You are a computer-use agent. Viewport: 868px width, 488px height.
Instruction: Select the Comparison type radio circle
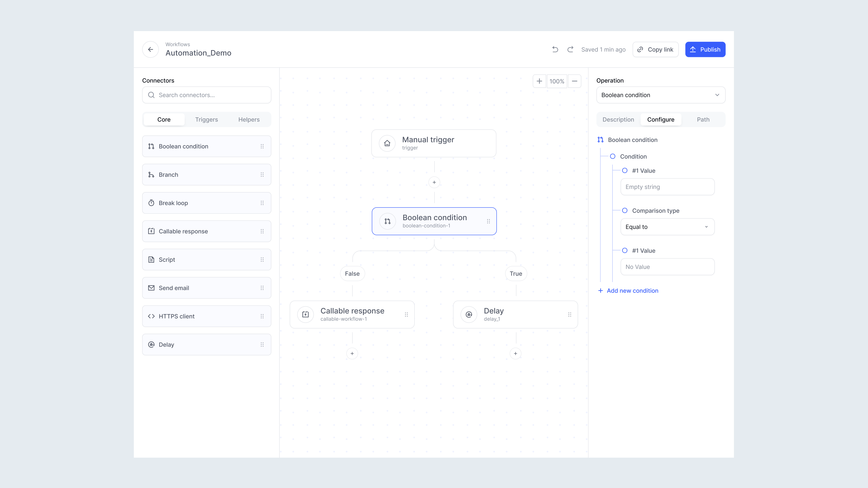[625, 210]
